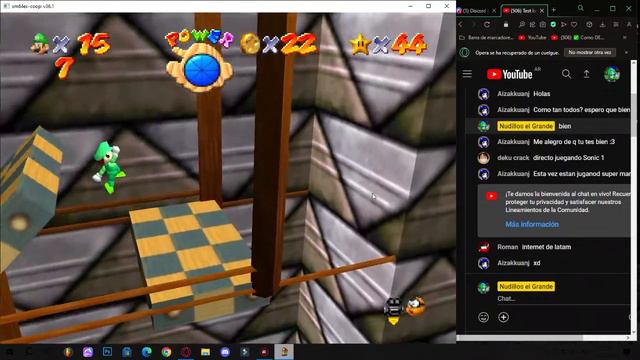
Task: Click No mostrar otra vez button
Action: [590, 52]
